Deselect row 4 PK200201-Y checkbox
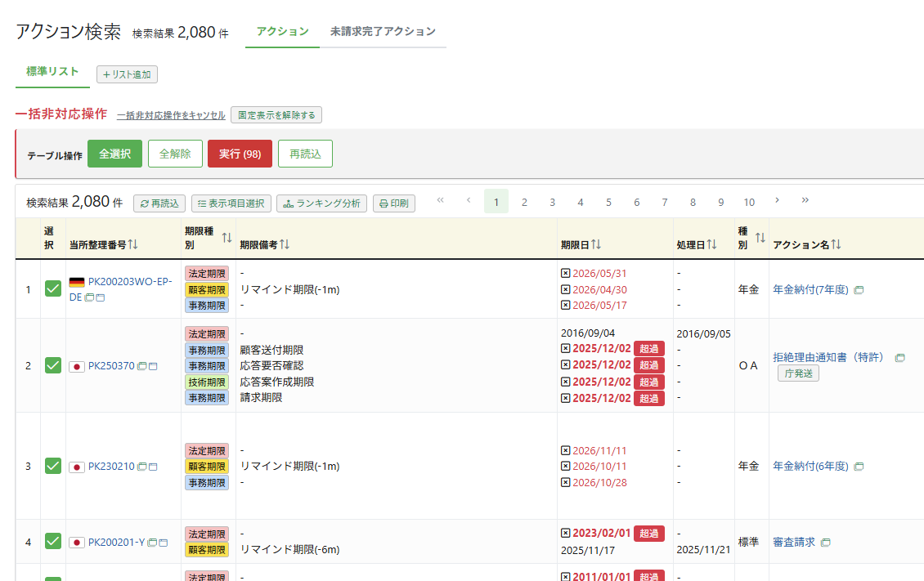The height and width of the screenshot is (581, 924). (53, 541)
